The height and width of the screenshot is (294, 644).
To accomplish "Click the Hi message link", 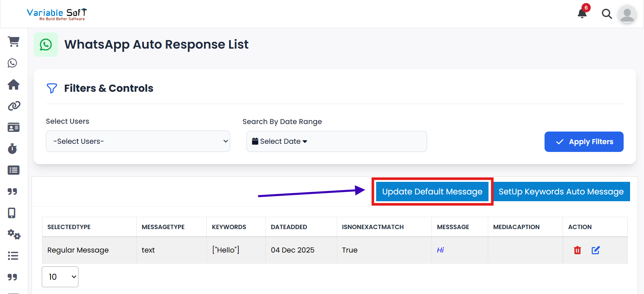I will coord(440,250).
